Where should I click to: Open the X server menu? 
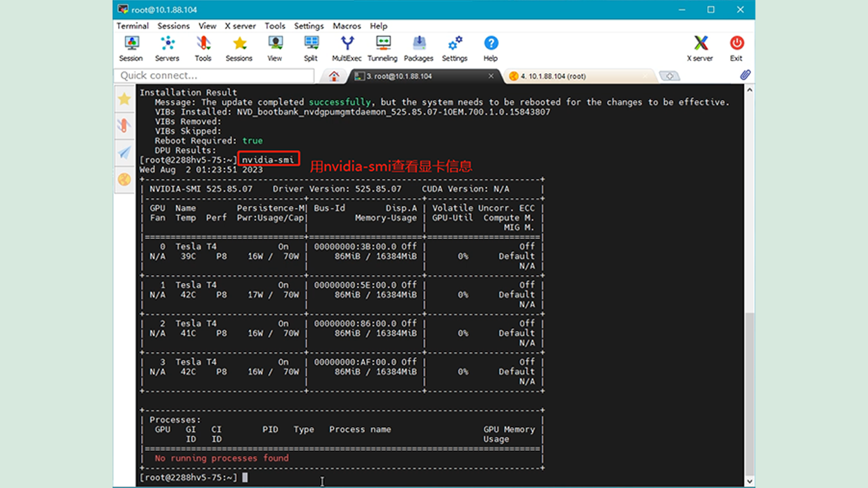[240, 26]
